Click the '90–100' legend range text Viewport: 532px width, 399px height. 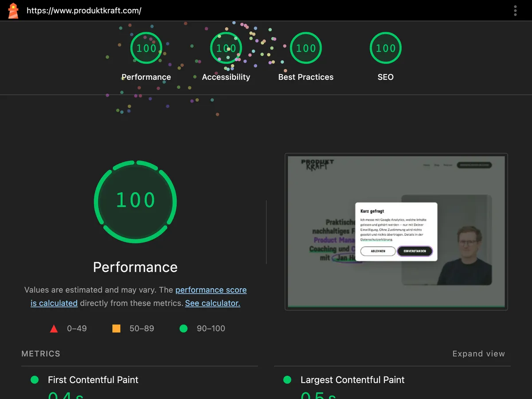tap(211, 329)
